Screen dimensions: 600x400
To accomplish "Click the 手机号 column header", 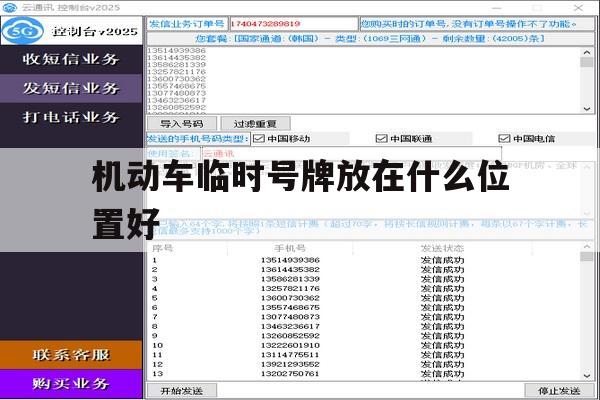I will tap(290, 248).
